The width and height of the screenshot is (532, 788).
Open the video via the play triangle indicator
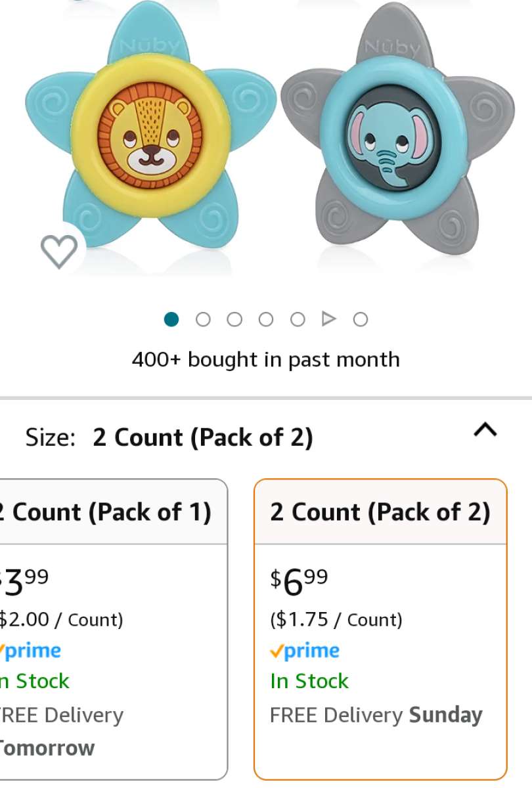click(328, 319)
